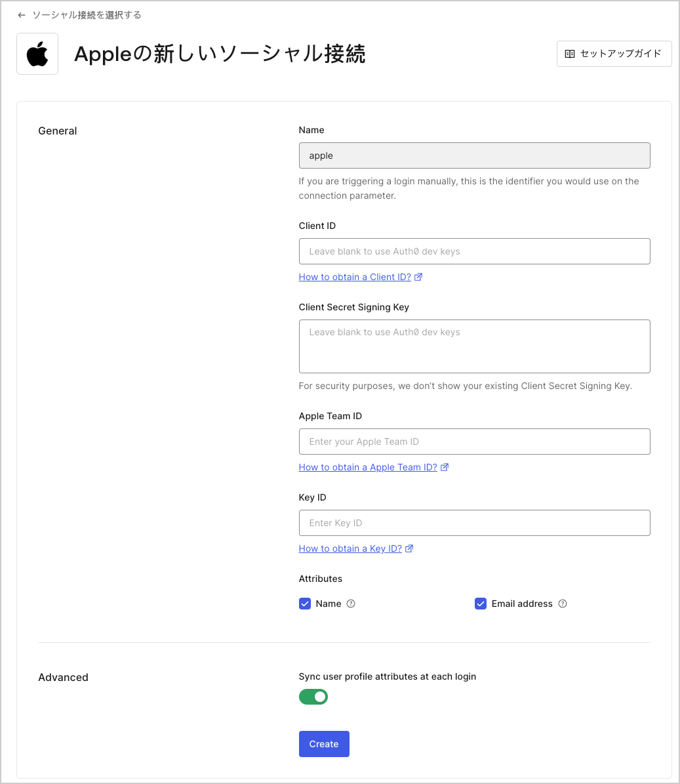Screen dimensions: 680x784
Task: Uncheck the Email address attribute checkbox
Action: click(x=481, y=604)
